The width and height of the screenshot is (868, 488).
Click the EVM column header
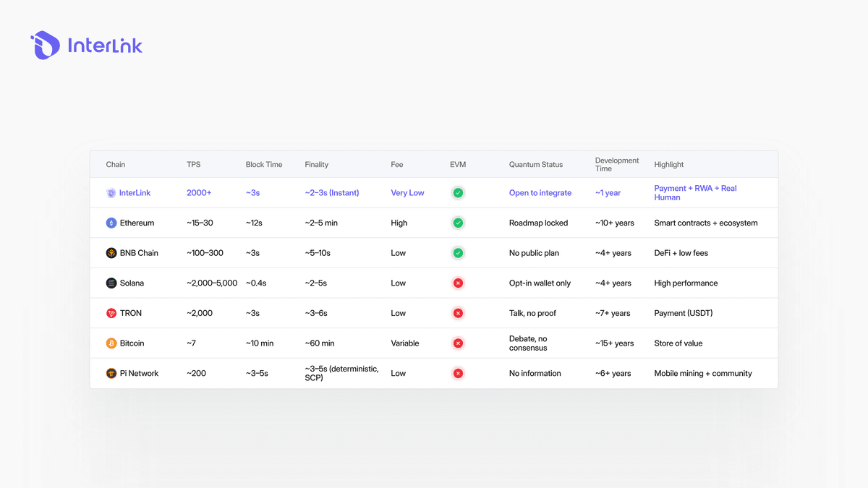tap(458, 165)
